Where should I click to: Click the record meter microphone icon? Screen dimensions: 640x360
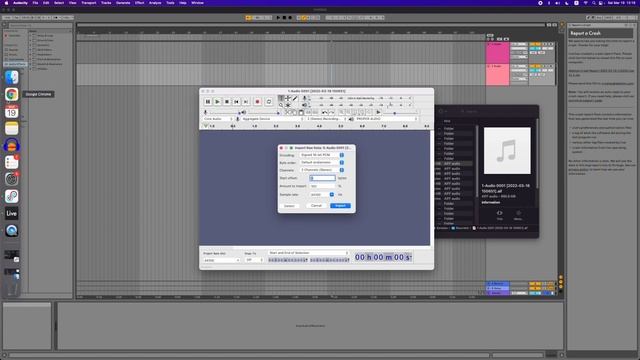304,98
